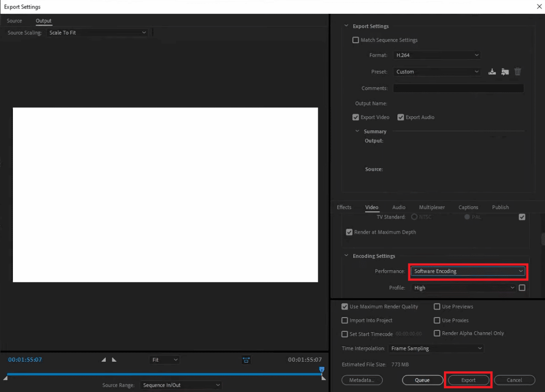The height and width of the screenshot is (392, 545).
Task: Open the Performance Software Encoding dropdown
Action: click(x=468, y=271)
